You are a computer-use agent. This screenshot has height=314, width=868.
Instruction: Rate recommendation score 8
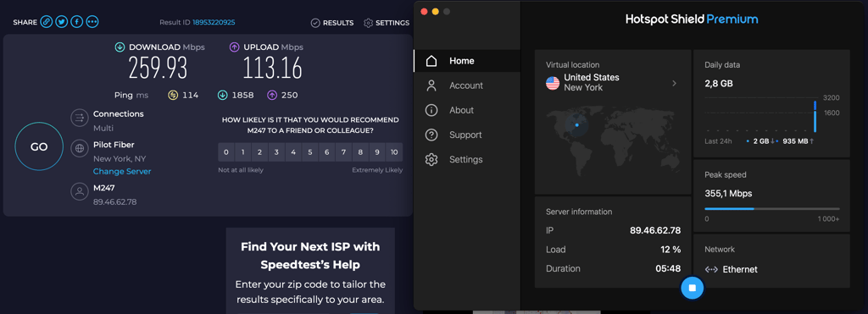[x=360, y=152]
